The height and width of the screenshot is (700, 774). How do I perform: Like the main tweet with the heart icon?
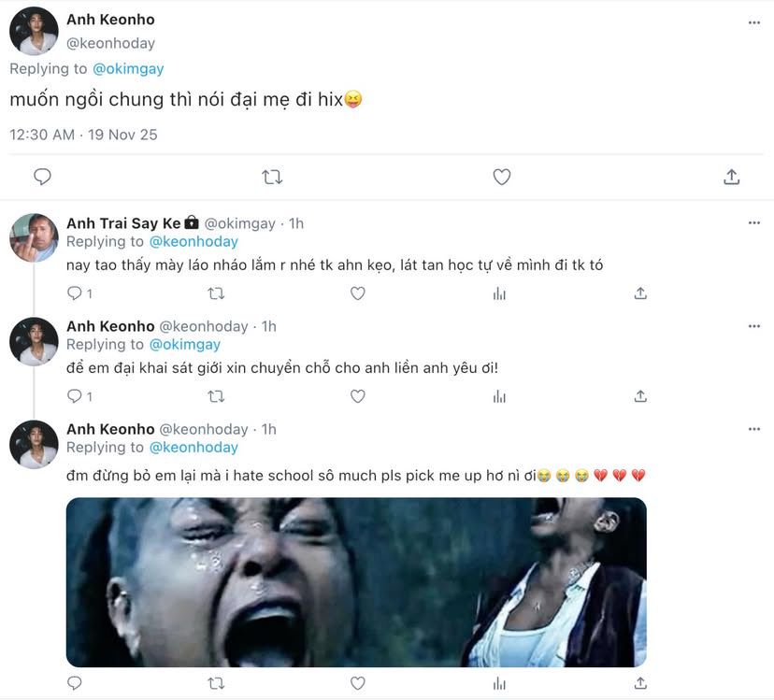[502, 177]
